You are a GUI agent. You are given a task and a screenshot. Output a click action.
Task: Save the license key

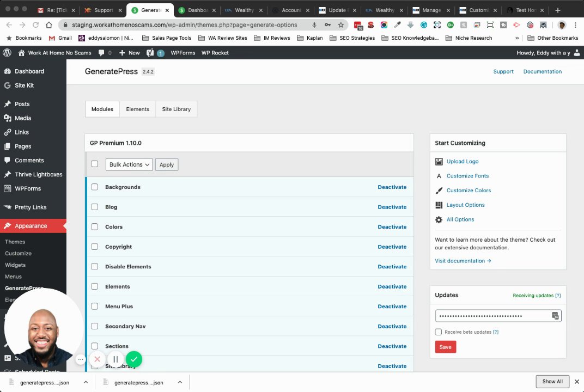click(446, 347)
